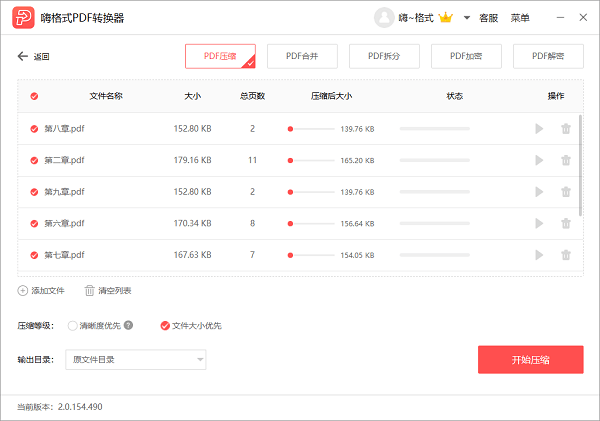Toggle the select-all checkbox in table header
This screenshot has height=421, width=600.
[x=35, y=97]
